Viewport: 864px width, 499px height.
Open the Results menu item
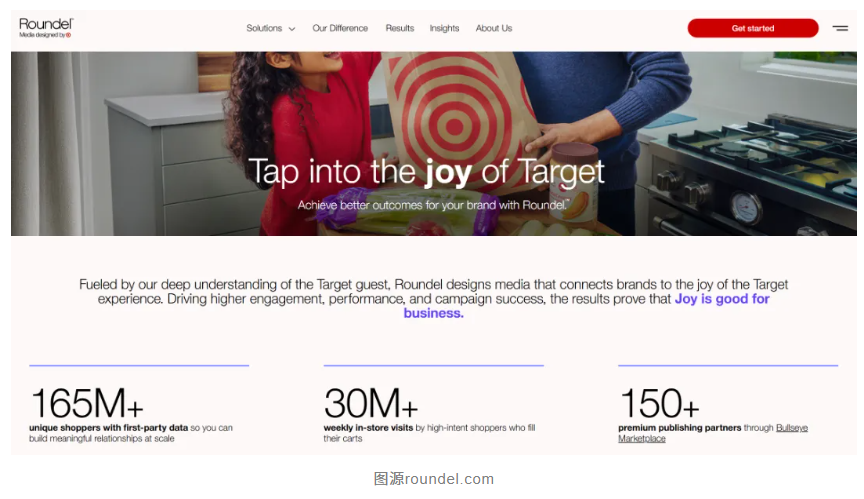click(400, 28)
